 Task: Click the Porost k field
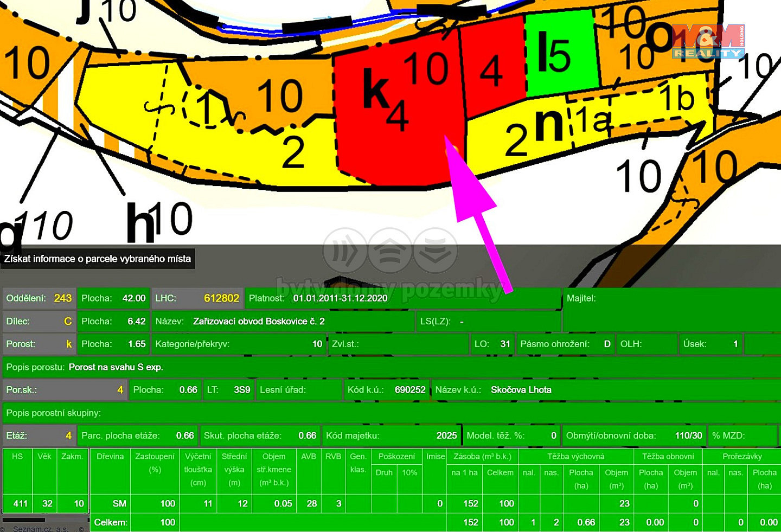39,344
